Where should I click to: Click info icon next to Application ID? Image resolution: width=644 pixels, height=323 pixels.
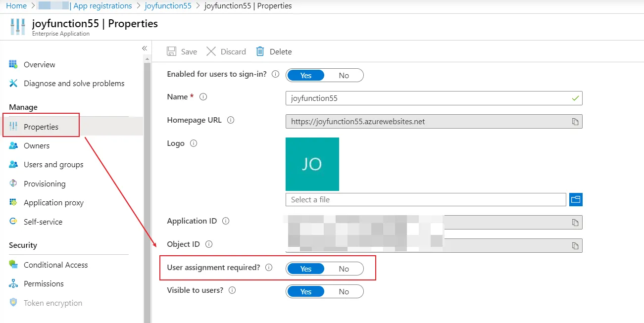226,221
